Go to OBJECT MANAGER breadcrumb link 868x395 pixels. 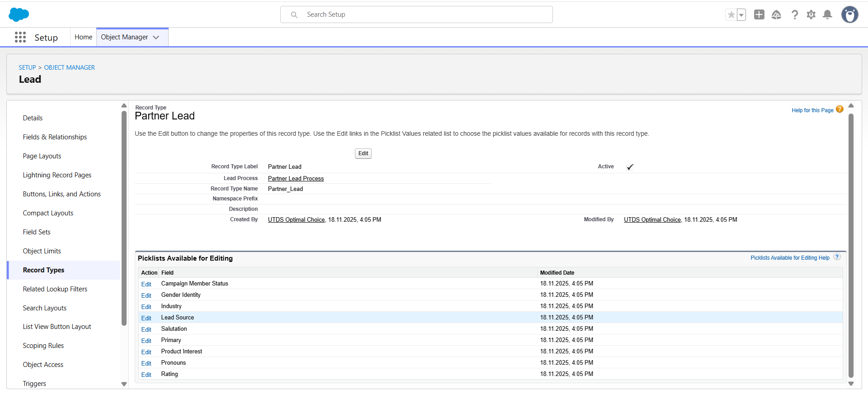(69, 67)
